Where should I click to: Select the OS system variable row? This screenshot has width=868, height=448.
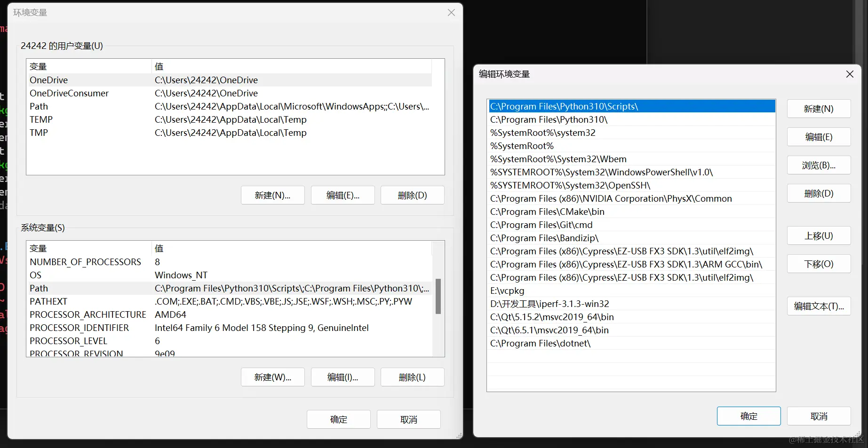230,275
